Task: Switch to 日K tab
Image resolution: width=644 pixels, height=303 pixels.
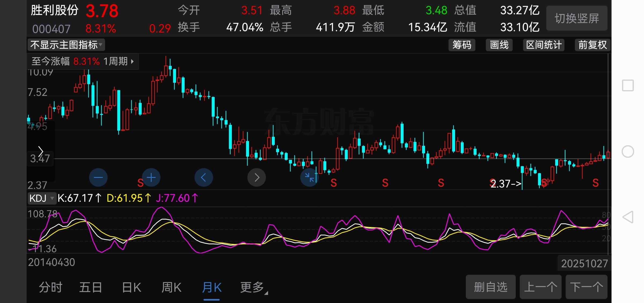Action: click(x=131, y=287)
